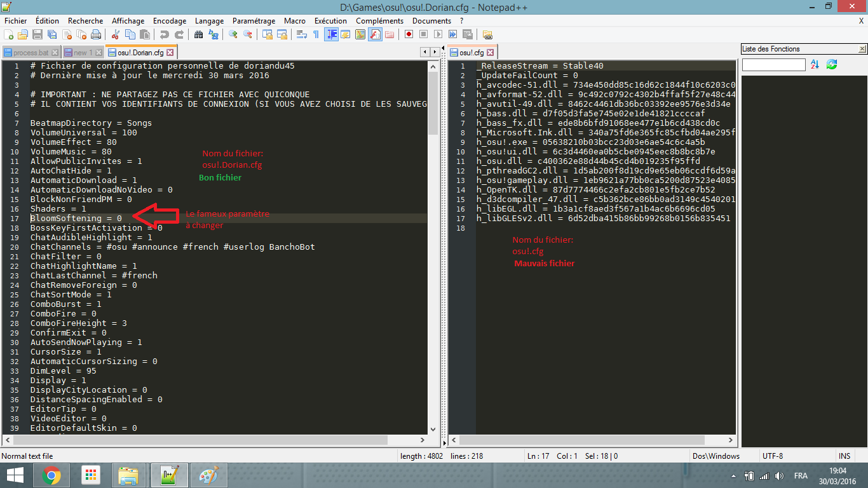Open the Windows Start button
The height and width of the screenshot is (488, 868).
pyautogui.click(x=15, y=475)
